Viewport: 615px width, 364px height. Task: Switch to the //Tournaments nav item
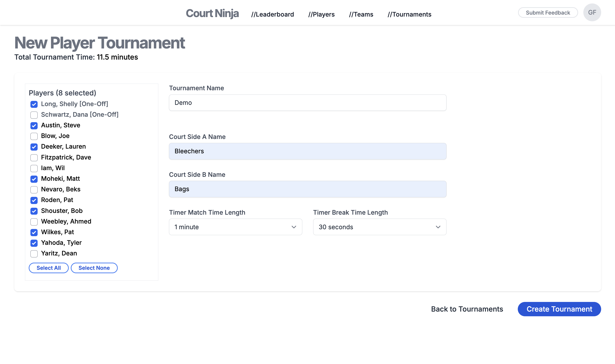click(x=409, y=14)
